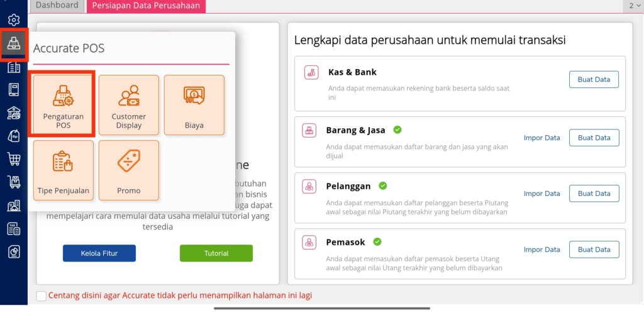Click the green Tutorial button
This screenshot has width=644, height=313.
coord(216,253)
